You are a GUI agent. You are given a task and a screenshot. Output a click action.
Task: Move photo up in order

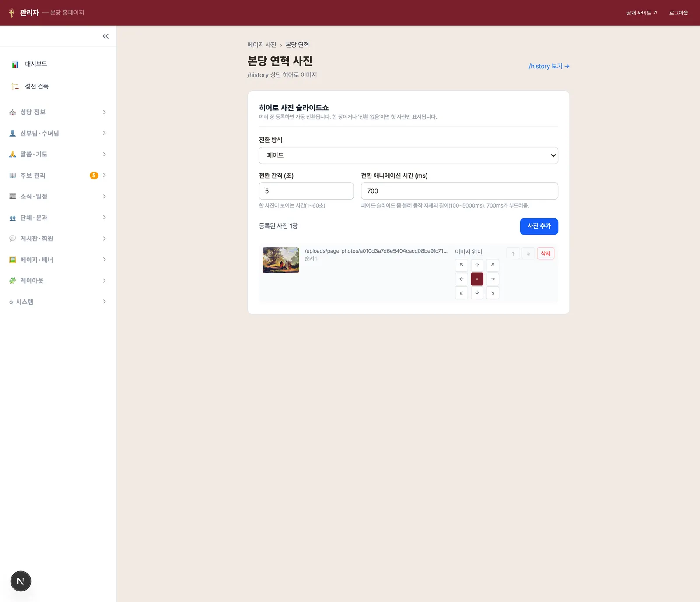coord(513,253)
